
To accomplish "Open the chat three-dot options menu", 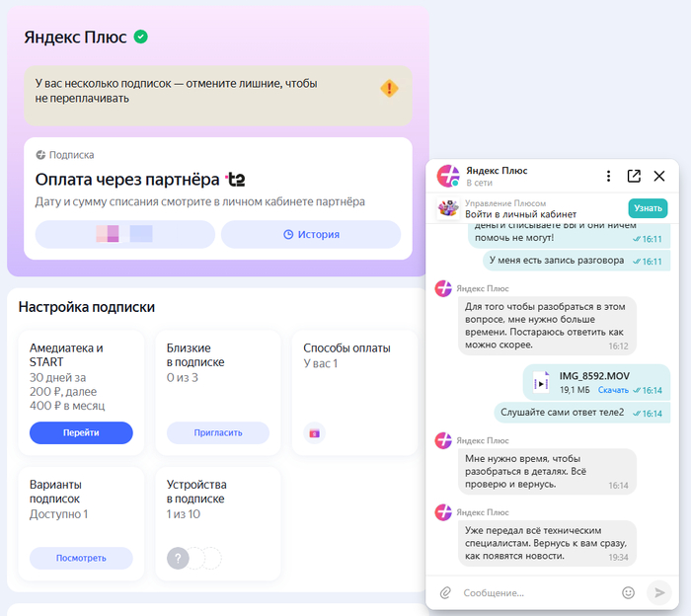I will (x=608, y=177).
